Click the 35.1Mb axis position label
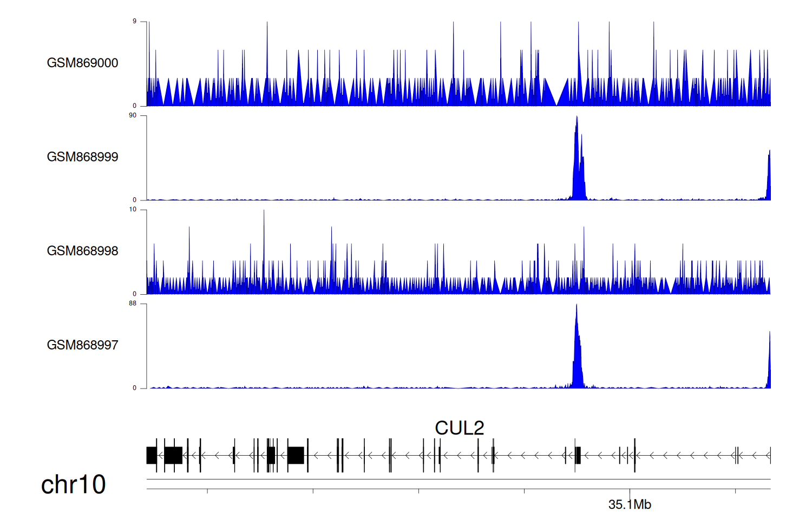Screen dimensions: 812x531 coord(630,504)
